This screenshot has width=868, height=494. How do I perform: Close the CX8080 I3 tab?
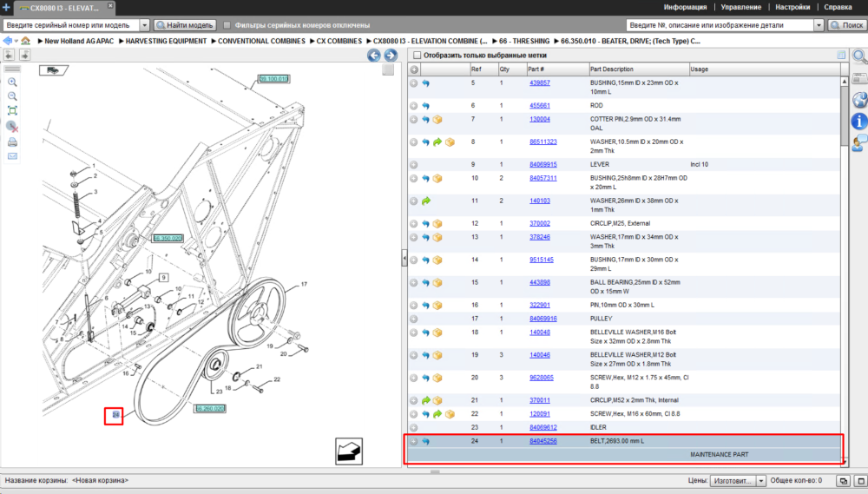pos(110,5)
